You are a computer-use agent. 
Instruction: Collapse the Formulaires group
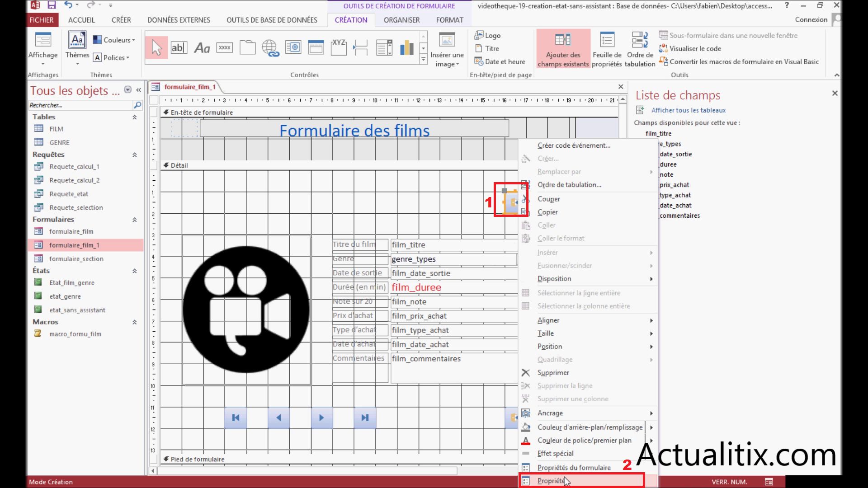coord(134,220)
